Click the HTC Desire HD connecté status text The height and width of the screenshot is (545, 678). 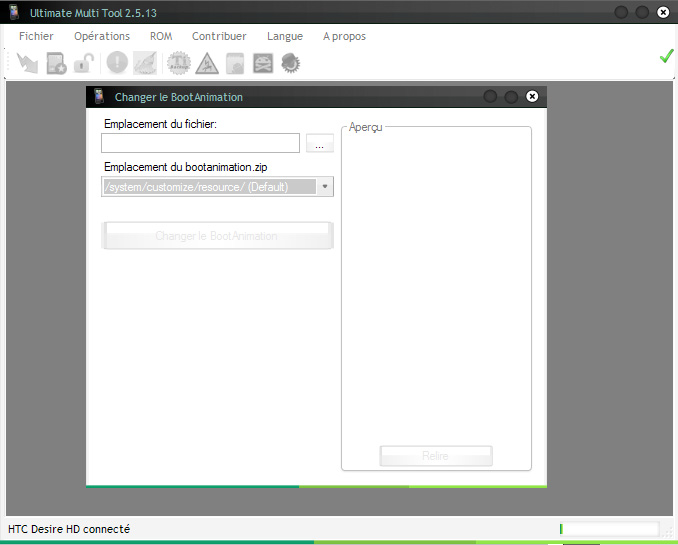tap(69, 529)
